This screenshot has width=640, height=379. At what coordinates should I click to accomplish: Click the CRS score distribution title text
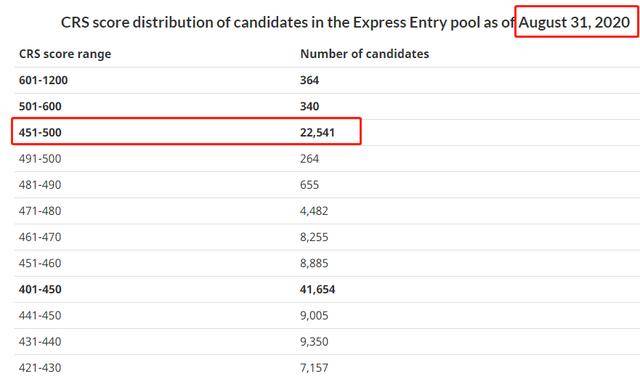[x=345, y=22]
